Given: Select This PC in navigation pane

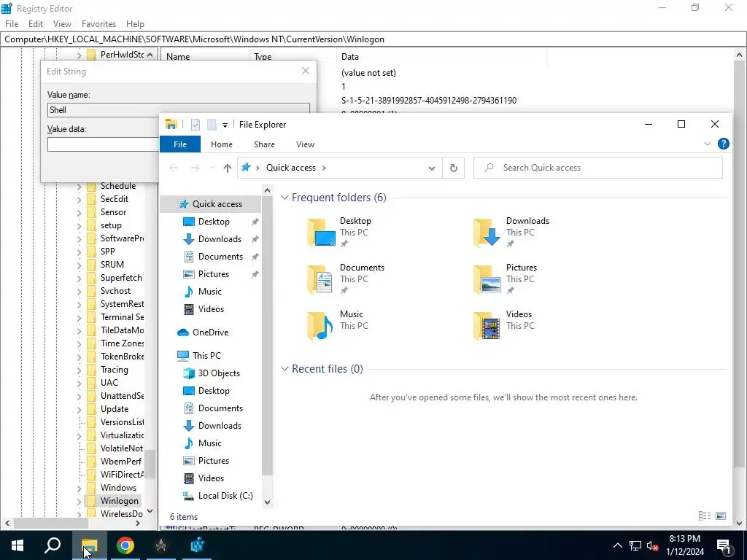Looking at the screenshot, I should click(x=206, y=356).
